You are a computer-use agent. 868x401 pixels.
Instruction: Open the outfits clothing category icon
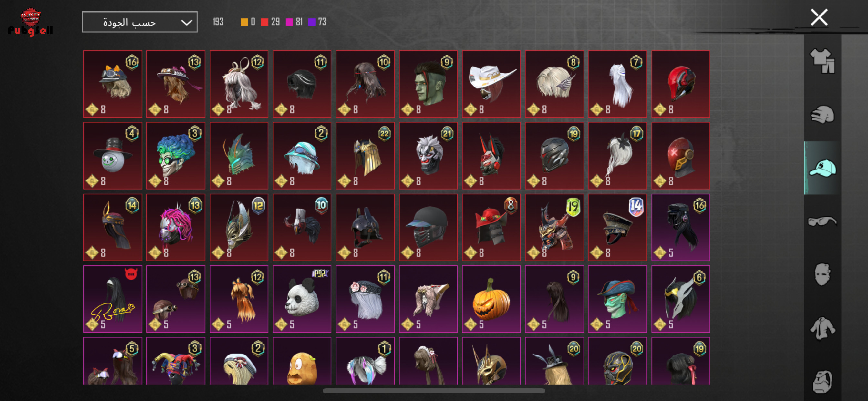(x=822, y=61)
